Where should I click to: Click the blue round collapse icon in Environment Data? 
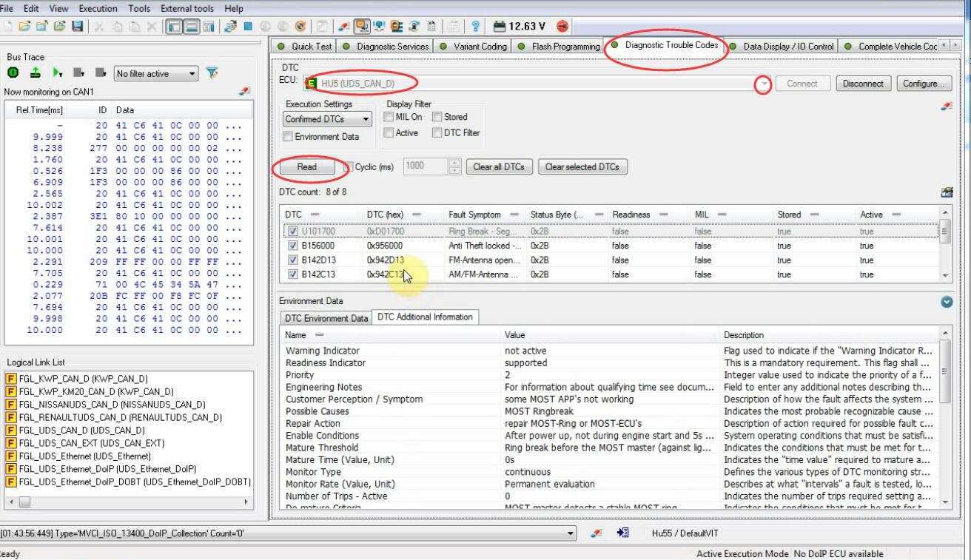click(x=946, y=302)
